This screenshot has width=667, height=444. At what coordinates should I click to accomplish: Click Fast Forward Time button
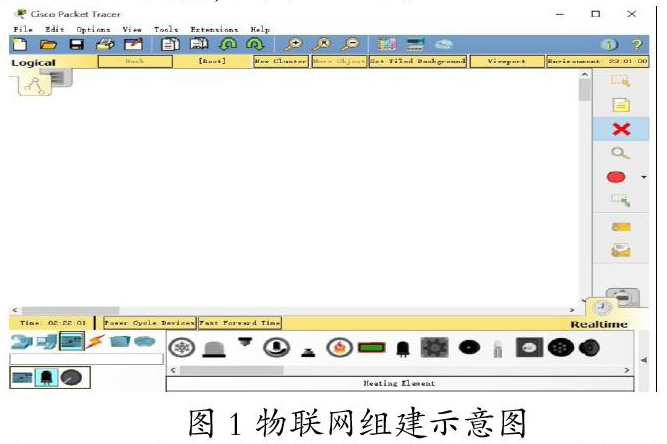point(240,323)
